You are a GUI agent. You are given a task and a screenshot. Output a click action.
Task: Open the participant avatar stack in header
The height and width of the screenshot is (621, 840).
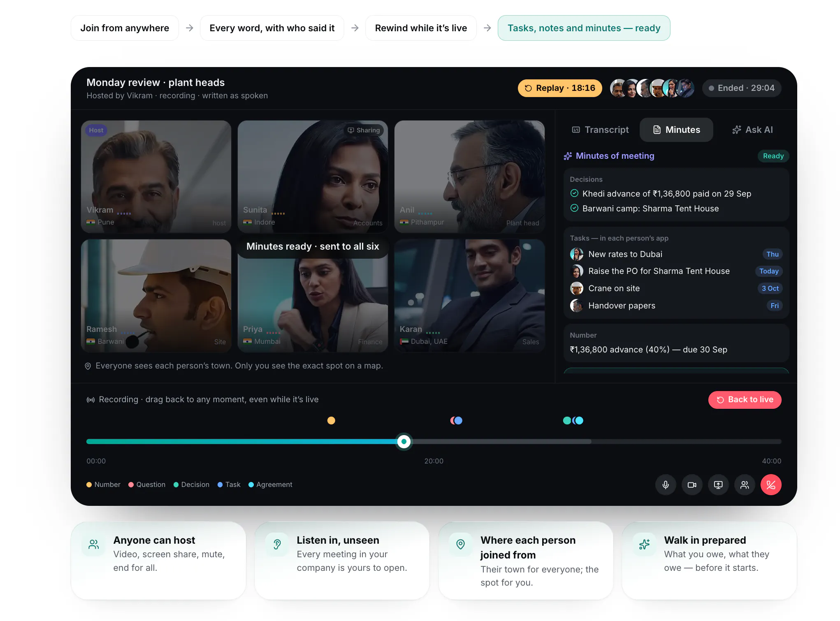[652, 88]
